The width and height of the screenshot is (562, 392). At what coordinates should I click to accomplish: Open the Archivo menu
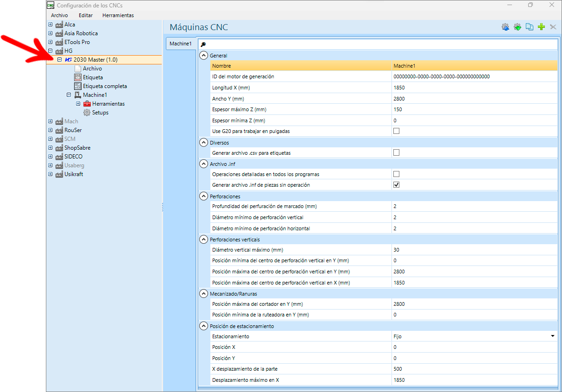(59, 15)
